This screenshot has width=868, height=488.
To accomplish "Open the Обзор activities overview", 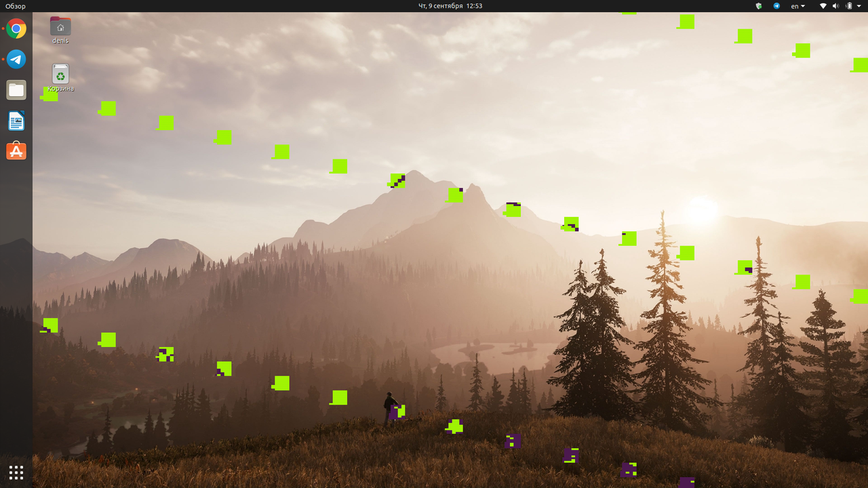I will point(16,6).
